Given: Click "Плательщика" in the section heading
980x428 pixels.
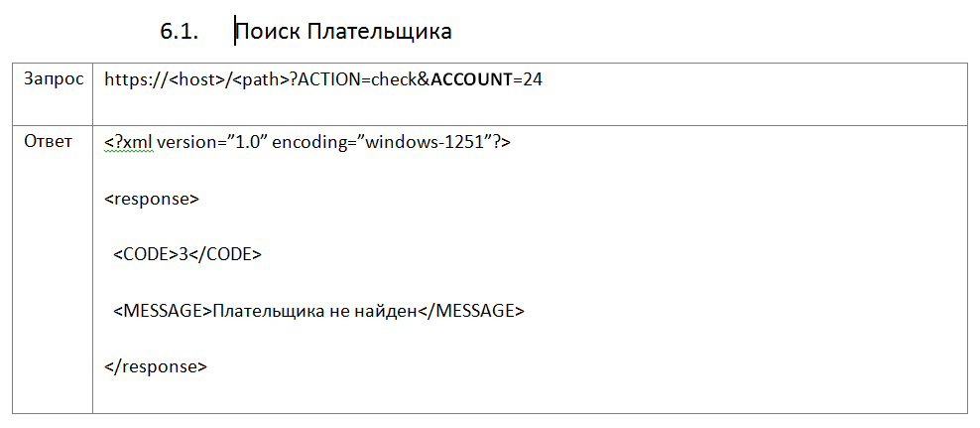Looking at the screenshot, I should pyautogui.click(x=380, y=32).
